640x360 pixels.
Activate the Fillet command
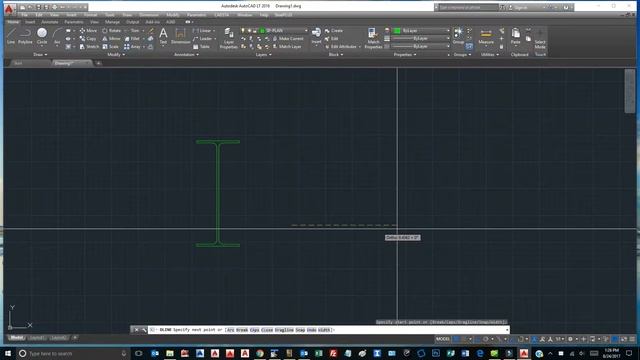132,39
